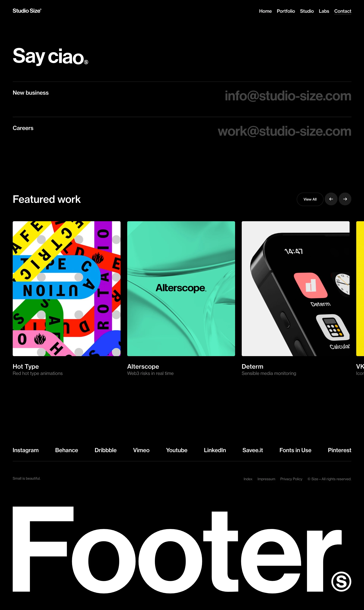Click the info@studio-size.com email link
The image size is (364, 610).
(288, 95)
